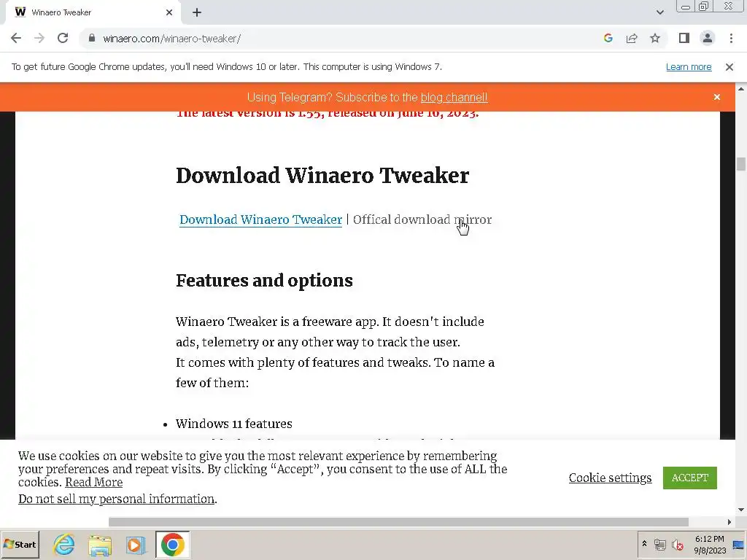Open the Windows Start menu
The height and width of the screenshot is (560, 747).
pos(20,544)
